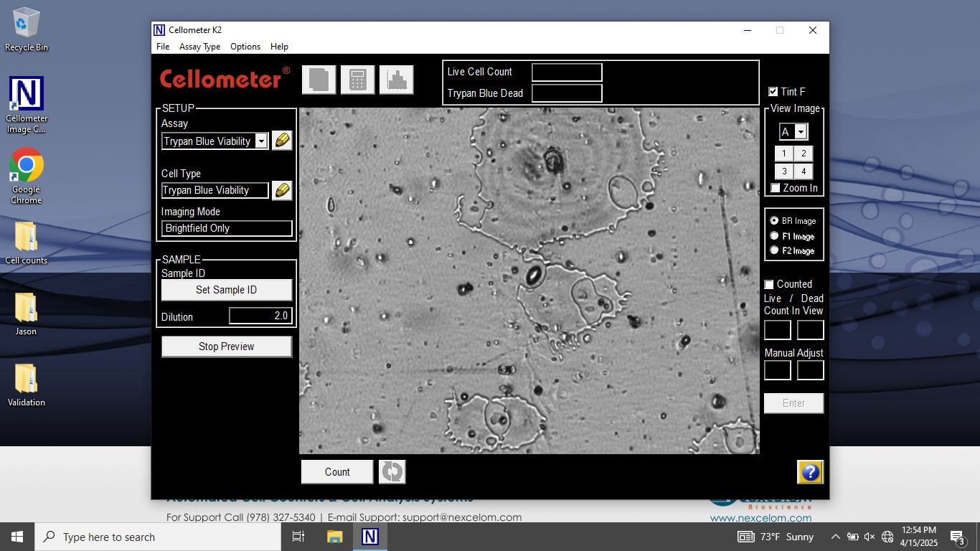
Task: Click the Dilution value field
Action: 260,316
